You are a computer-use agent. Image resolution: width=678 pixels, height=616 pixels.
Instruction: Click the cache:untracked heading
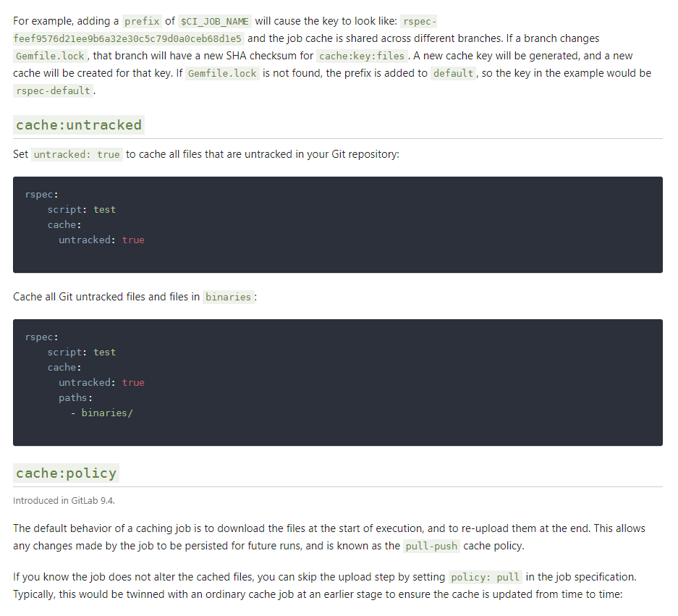[x=79, y=125]
